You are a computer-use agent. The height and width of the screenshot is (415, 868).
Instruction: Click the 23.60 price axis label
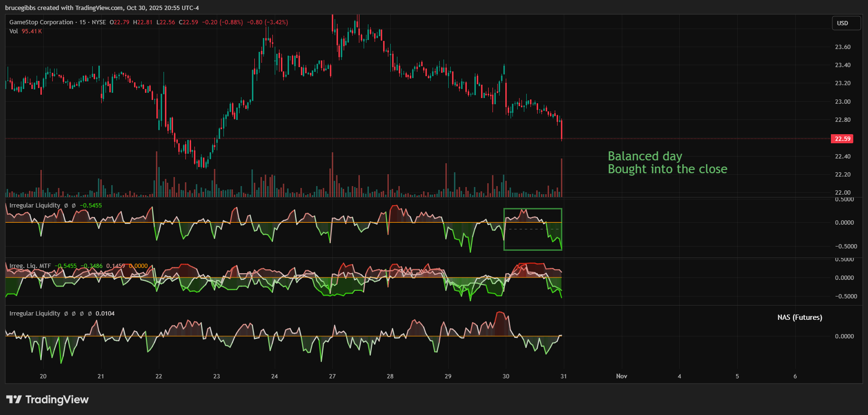842,47
